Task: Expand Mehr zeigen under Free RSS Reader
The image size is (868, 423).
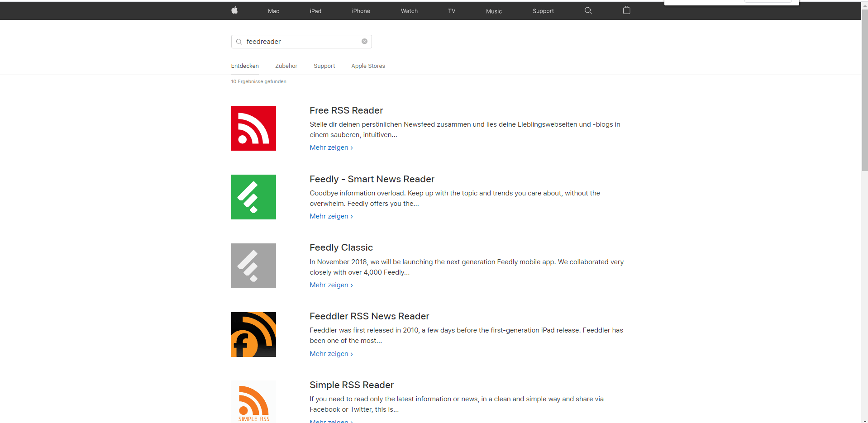Action: pyautogui.click(x=331, y=147)
